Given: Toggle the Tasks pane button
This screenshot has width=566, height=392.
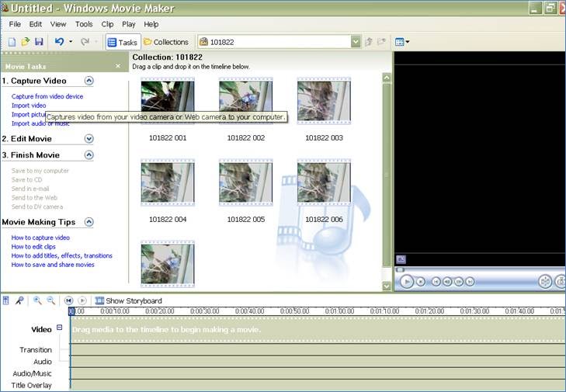Looking at the screenshot, I should tap(123, 42).
